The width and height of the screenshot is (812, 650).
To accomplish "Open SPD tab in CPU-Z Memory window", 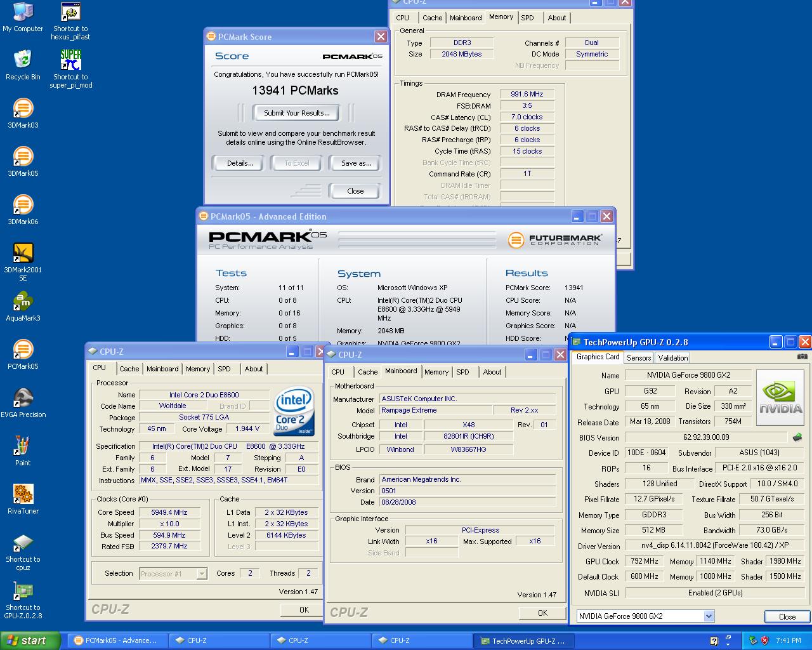I will pyautogui.click(x=527, y=18).
